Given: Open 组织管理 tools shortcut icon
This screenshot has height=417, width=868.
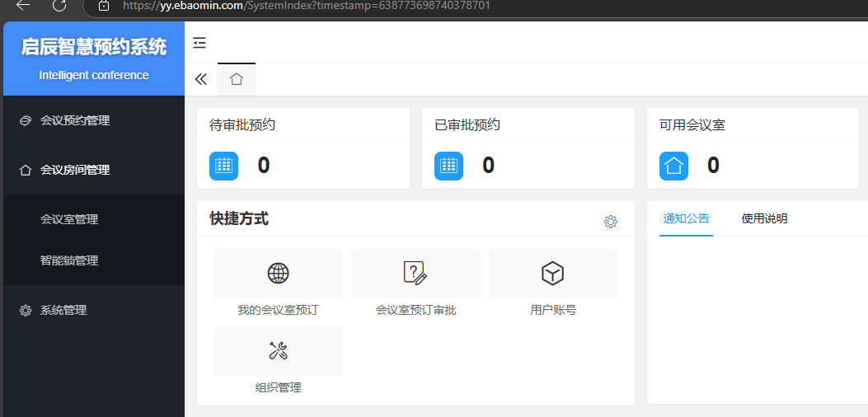Looking at the screenshot, I should (278, 351).
